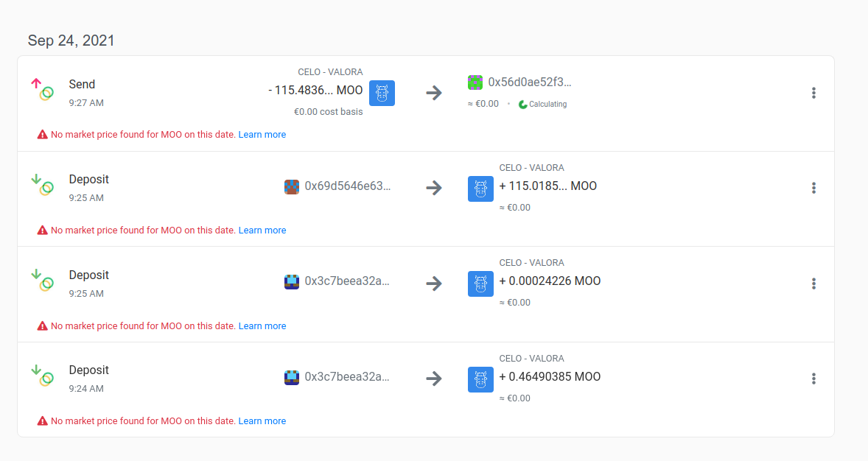Open Learn more link in the 115.0185 MOO deposit

click(x=262, y=230)
